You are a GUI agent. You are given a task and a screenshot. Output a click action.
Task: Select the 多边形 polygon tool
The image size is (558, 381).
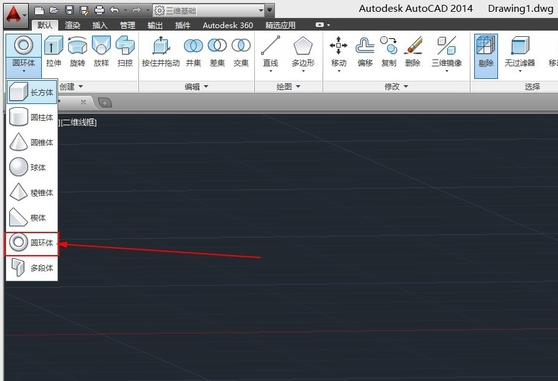pos(303,52)
